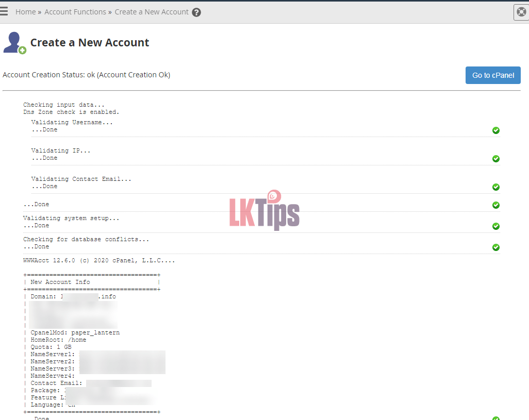Click the Account Creation Status message
The image size is (529, 420).
pyautogui.click(x=87, y=75)
